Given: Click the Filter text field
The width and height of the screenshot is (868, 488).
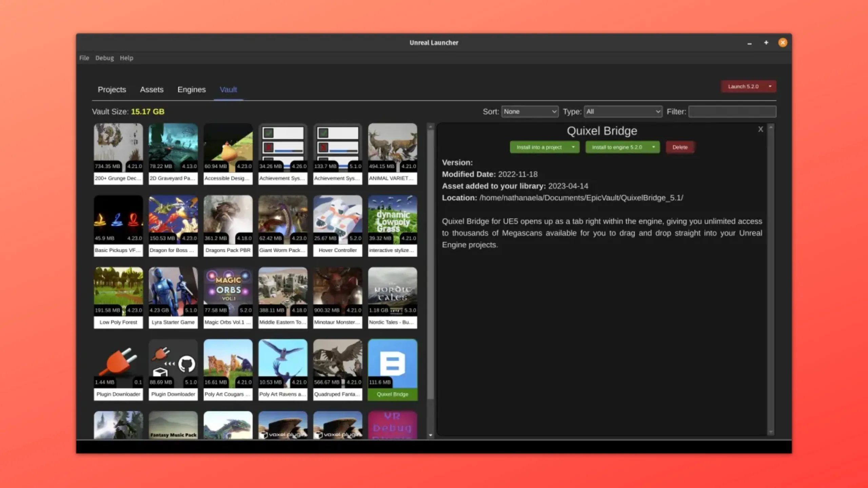Looking at the screenshot, I should [x=732, y=111].
